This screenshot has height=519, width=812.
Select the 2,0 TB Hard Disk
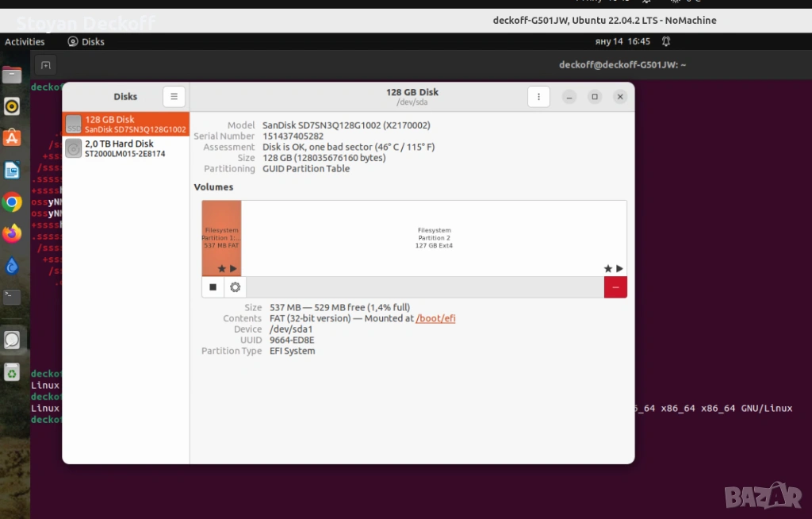pyautogui.click(x=126, y=148)
